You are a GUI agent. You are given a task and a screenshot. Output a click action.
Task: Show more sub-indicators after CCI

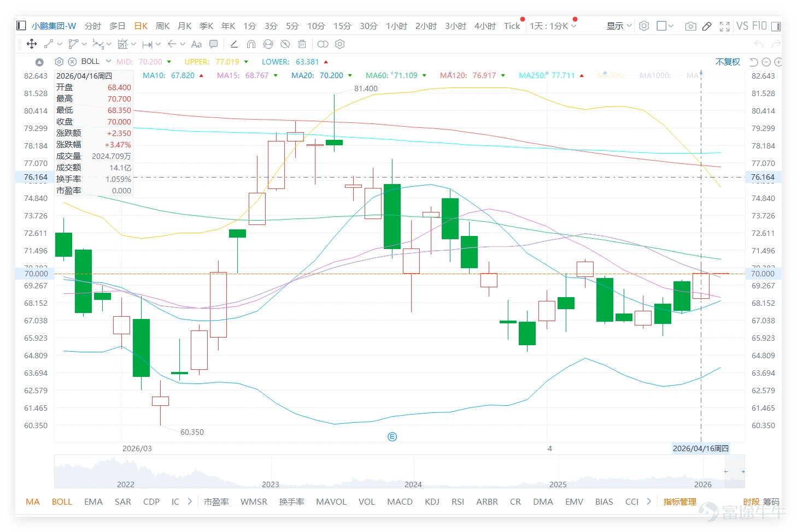[649, 501]
